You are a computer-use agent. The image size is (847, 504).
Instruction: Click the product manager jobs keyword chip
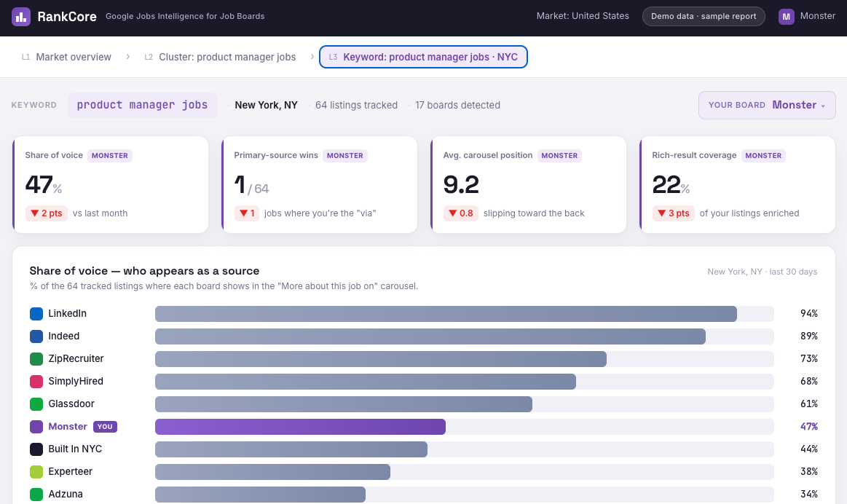[143, 106]
